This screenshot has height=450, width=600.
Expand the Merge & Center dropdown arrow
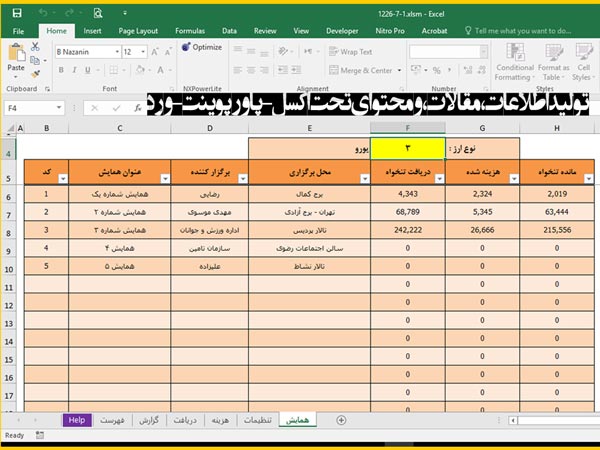[x=399, y=70]
